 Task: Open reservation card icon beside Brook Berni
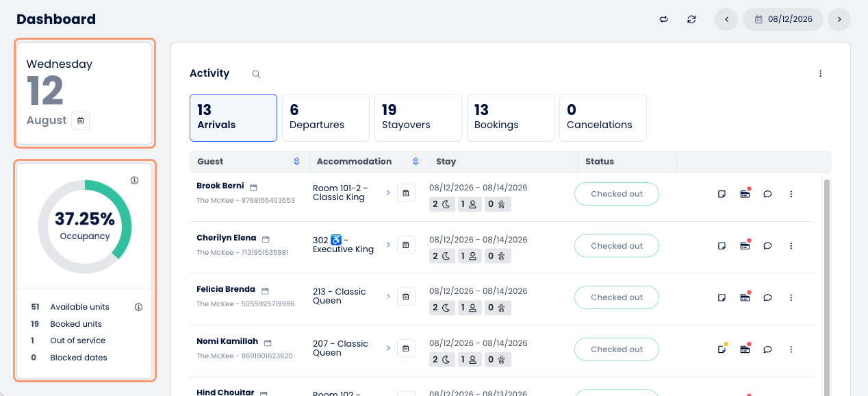click(253, 187)
